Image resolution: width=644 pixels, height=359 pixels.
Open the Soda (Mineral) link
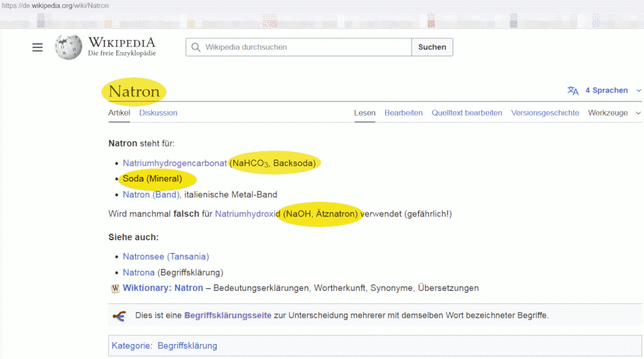(153, 179)
